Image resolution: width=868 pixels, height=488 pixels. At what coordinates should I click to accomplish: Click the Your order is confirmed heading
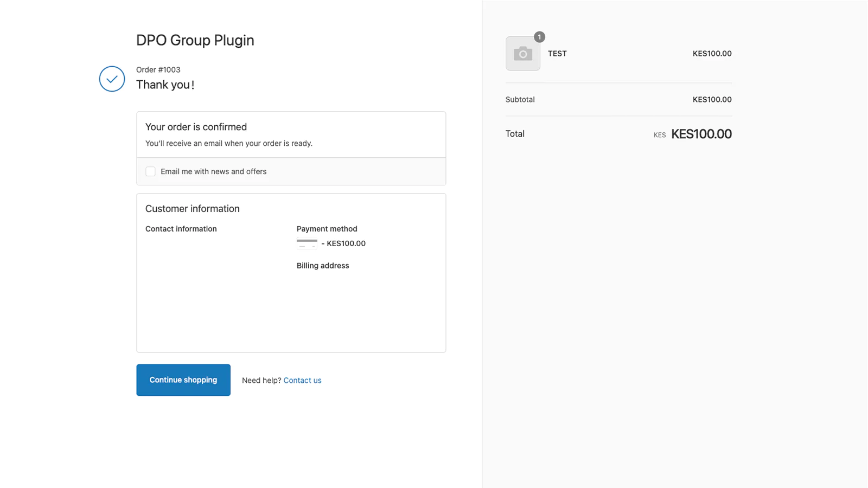tap(196, 127)
